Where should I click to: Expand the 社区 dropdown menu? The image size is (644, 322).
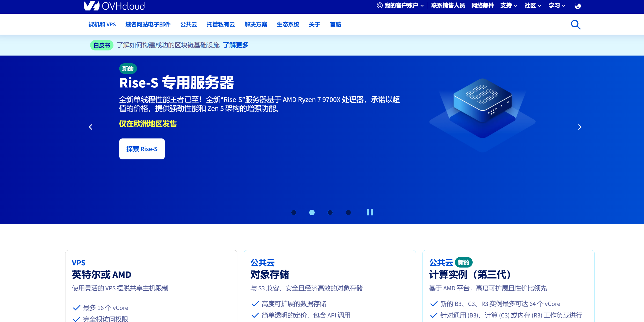pyautogui.click(x=533, y=6)
